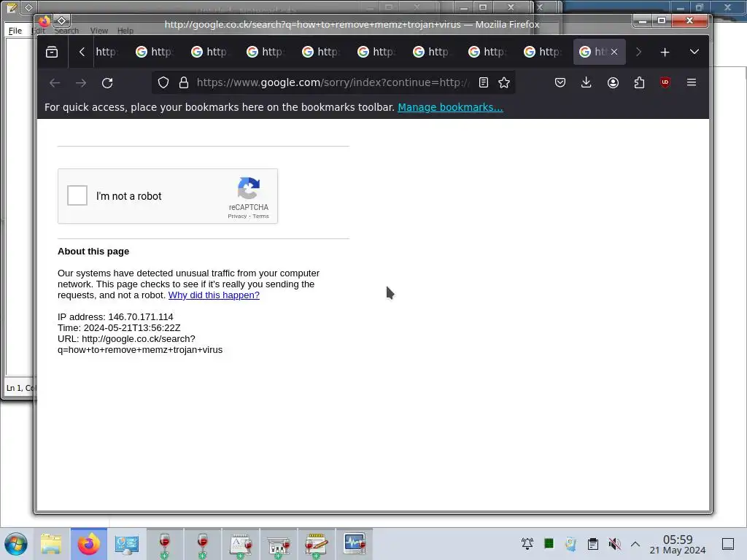Open Firefox hamburger application menu
747x560 pixels.
692,83
